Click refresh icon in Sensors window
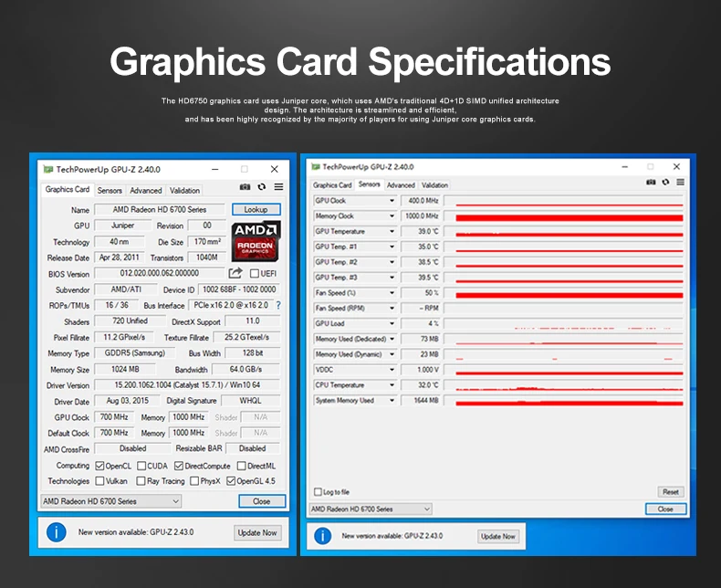The image size is (721, 588). [665, 183]
